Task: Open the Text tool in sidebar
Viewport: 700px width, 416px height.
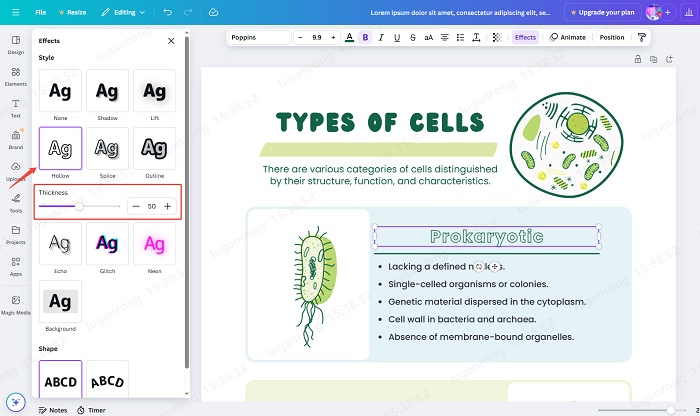Action: coord(16,107)
